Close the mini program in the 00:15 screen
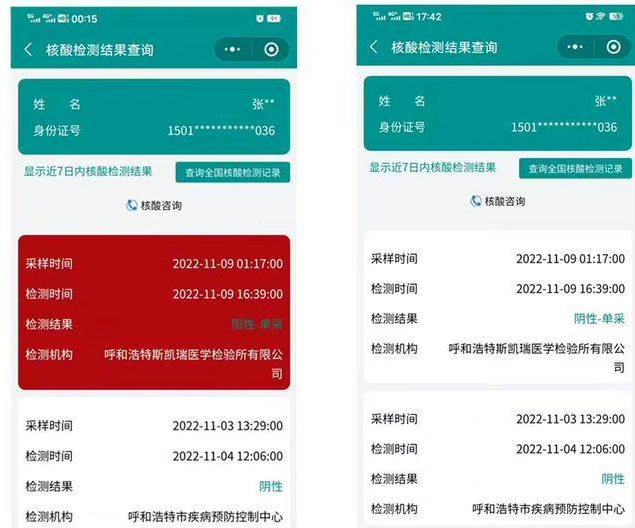Screen dimensions: 635x528 (271, 49)
